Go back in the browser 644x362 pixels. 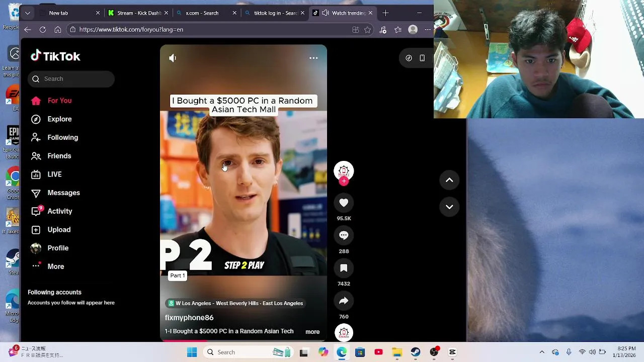click(x=28, y=30)
